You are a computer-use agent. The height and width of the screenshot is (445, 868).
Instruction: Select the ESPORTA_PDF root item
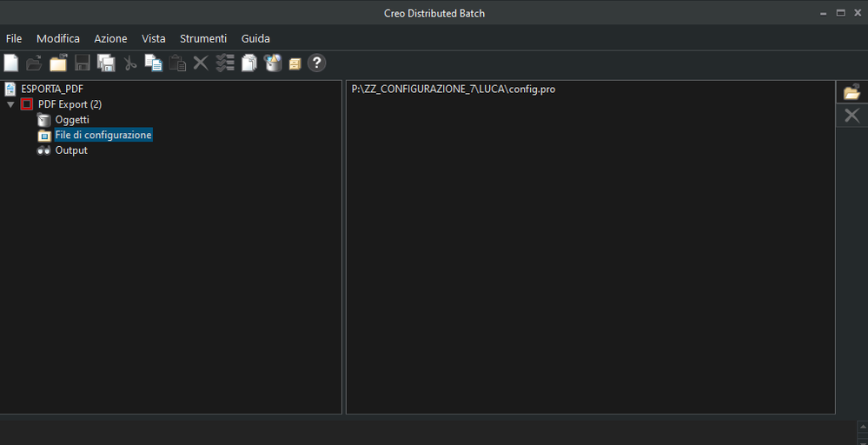coord(52,89)
